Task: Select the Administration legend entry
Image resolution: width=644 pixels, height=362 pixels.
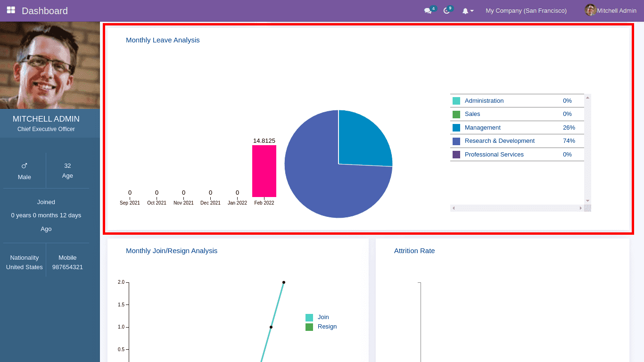Action: 484,101
